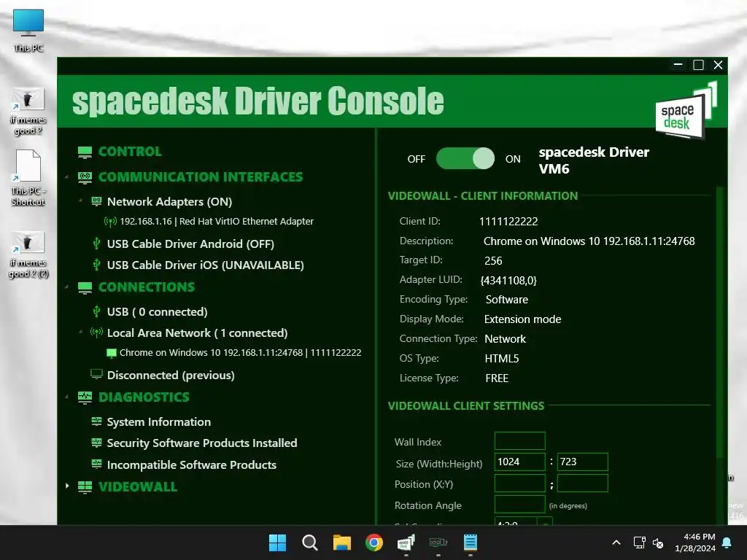Click the VIDEOWALL grid icon
Viewport: 747px width, 560px height.
pyautogui.click(x=85, y=487)
